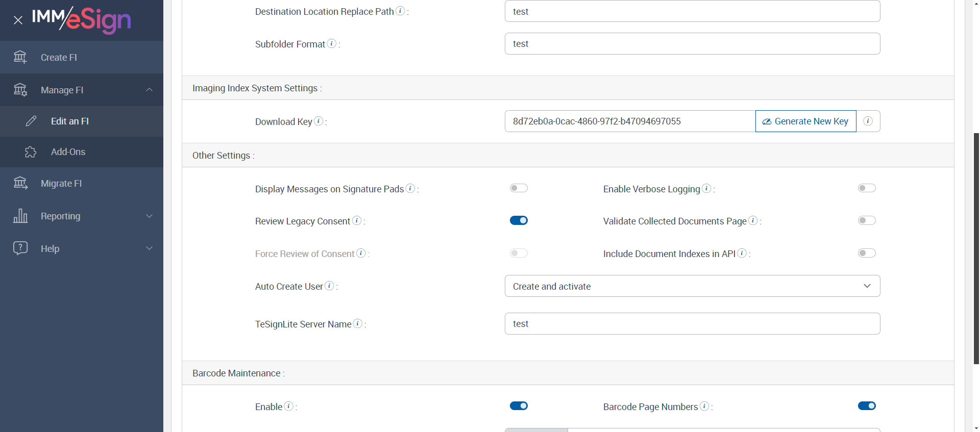This screenshot has width=980, height=432.
Task: Click the Create FI bank icon
Action: (x=20, y=57)
